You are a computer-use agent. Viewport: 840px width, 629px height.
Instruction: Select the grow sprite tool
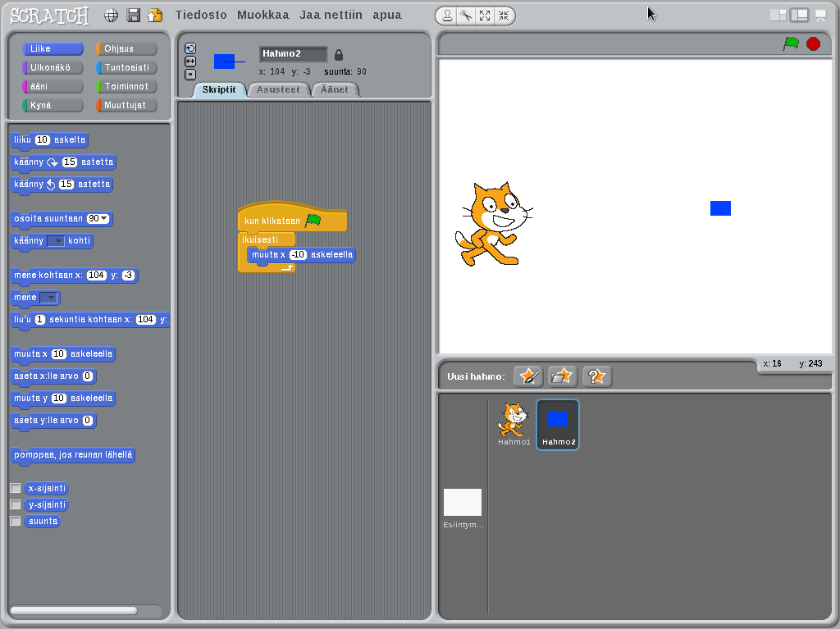coord(485,16)
